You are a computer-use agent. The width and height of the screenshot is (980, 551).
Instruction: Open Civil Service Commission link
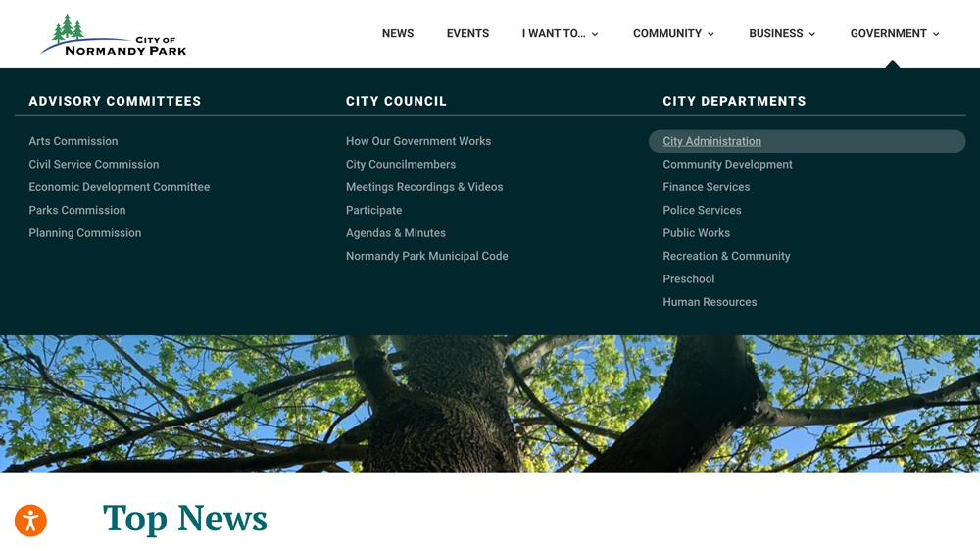(94, 165)
